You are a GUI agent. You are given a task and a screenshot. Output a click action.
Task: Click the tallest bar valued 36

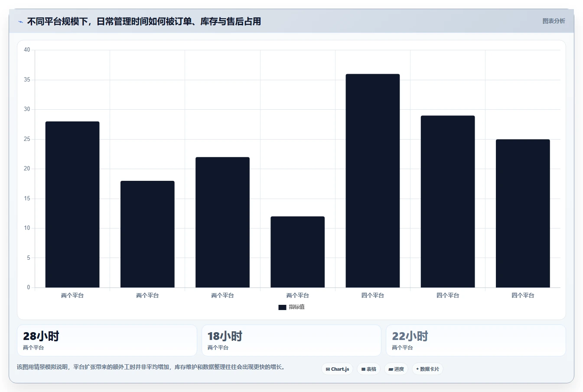click(x=373, y=181)
